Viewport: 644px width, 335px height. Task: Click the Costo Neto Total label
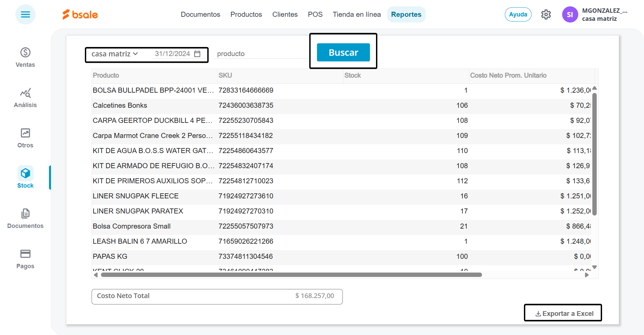click(123, 296)
